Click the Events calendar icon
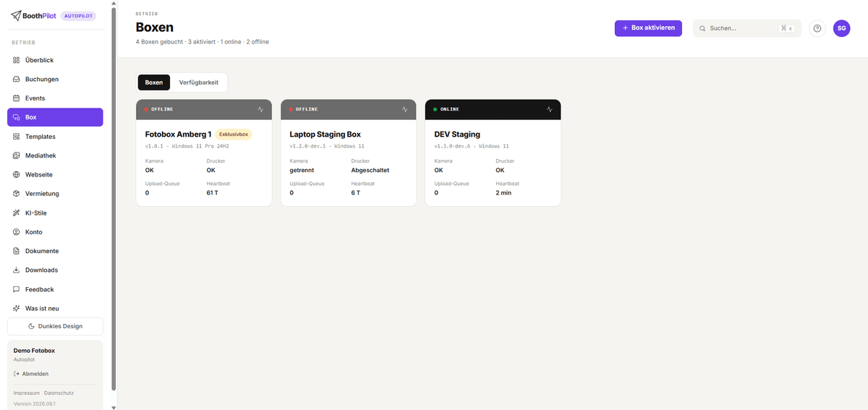The width and height of the screenshot is (868, 410). [x=17, y=98]
